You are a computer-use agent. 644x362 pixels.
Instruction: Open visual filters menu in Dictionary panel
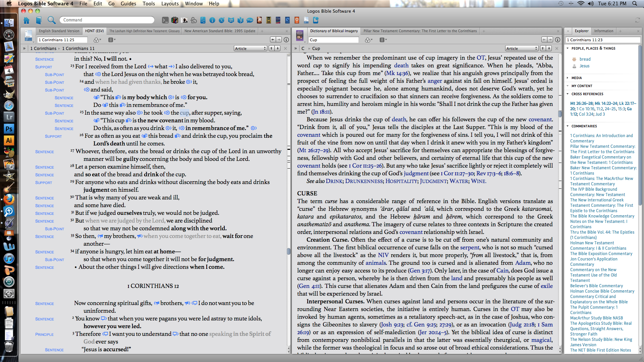pyautogui.click(x=369, y=40)
